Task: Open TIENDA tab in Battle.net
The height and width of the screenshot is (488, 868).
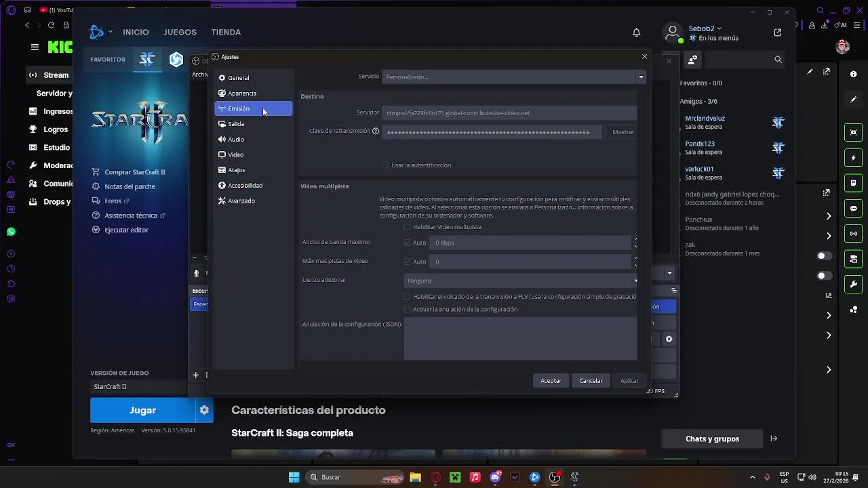Action: pyautogui.click(x=226, y=32)
